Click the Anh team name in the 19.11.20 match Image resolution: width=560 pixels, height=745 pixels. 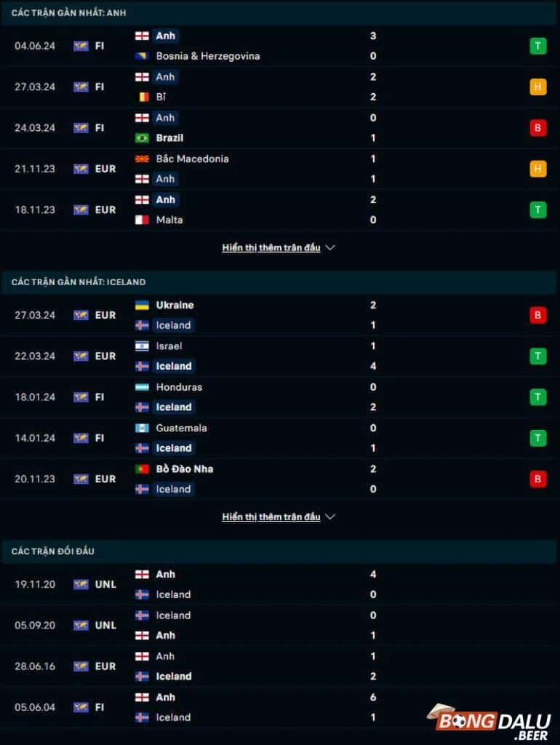[165, 574]
